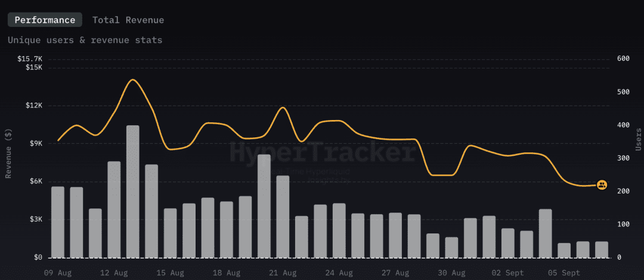Click the tallest revenue bar after 12 Aug
This screenshot has width=644, height=280.
(132, 192)
